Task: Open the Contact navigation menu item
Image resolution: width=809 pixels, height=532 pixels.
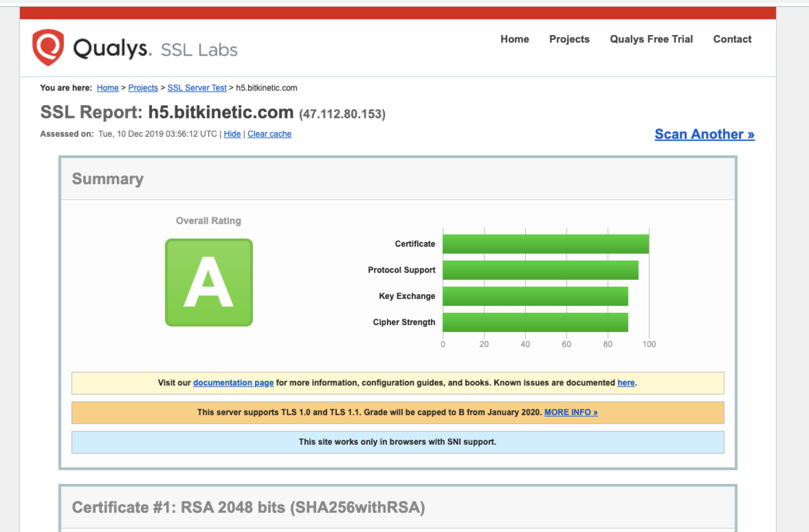Action: pyautogui.click(x=732, y=39)
